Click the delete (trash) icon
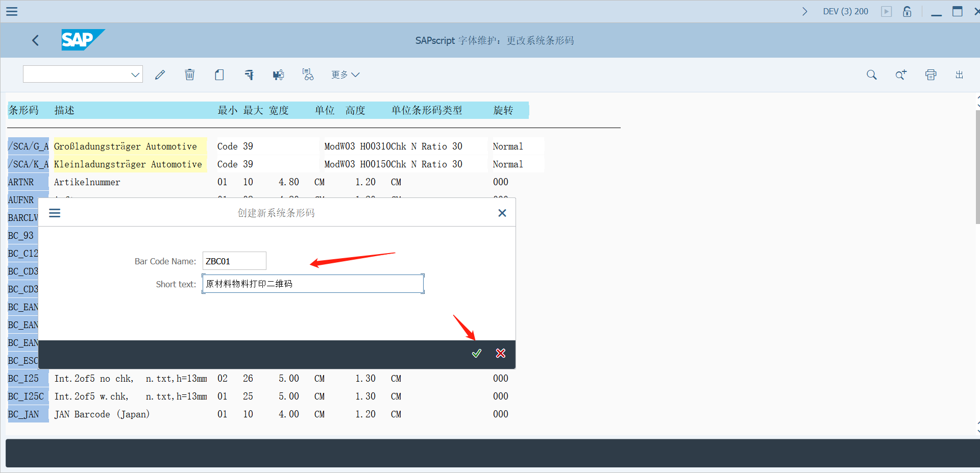Screen dimensions: 980x473 (189, 74)
